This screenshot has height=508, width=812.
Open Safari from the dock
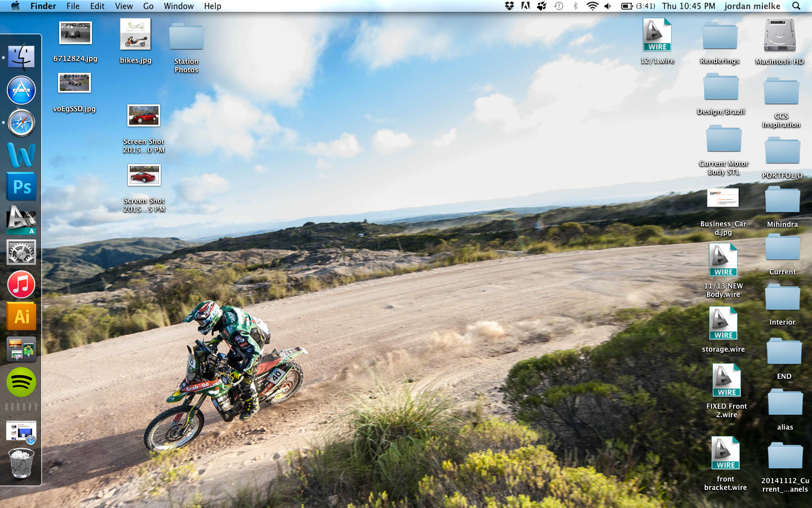point(21,123)
